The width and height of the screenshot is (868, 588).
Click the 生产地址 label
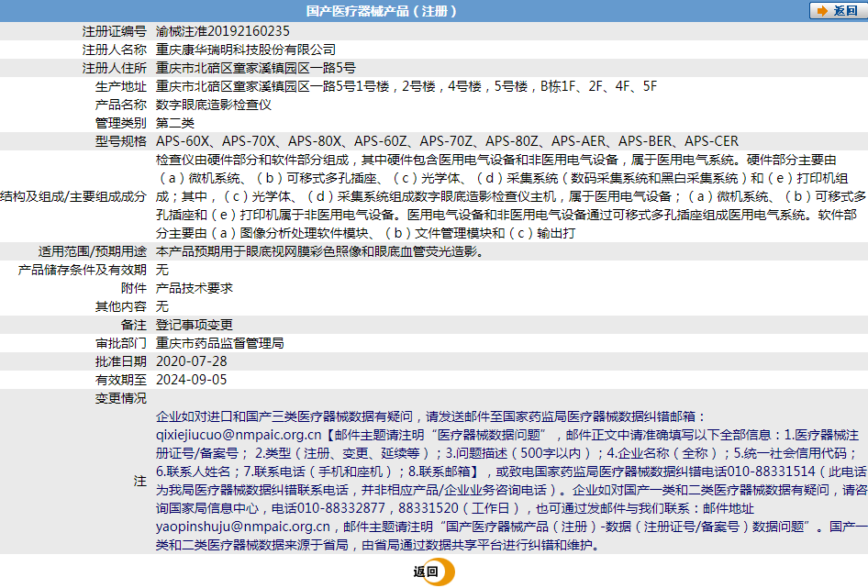[x=121, y=86]
